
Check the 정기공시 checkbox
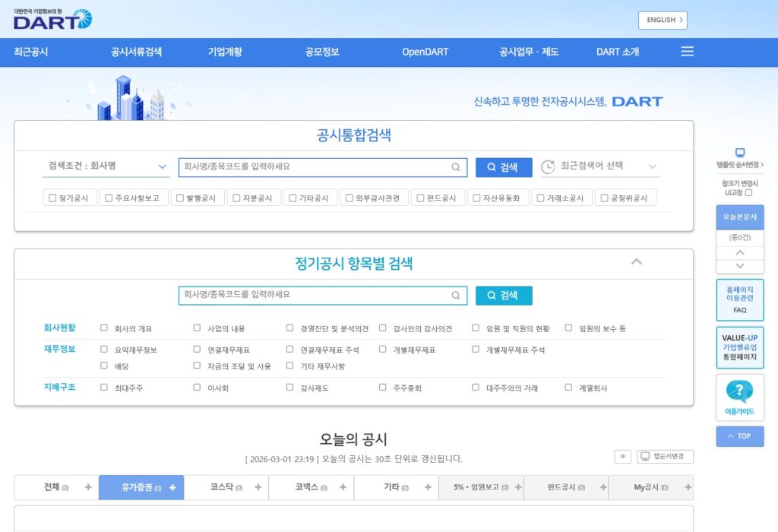click(x=52, y=198)
